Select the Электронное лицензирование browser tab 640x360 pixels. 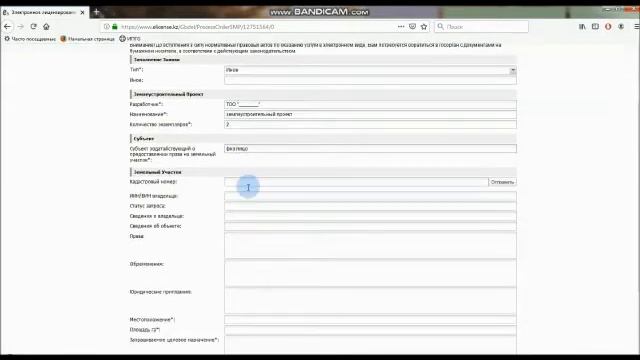tap(44, 13)
